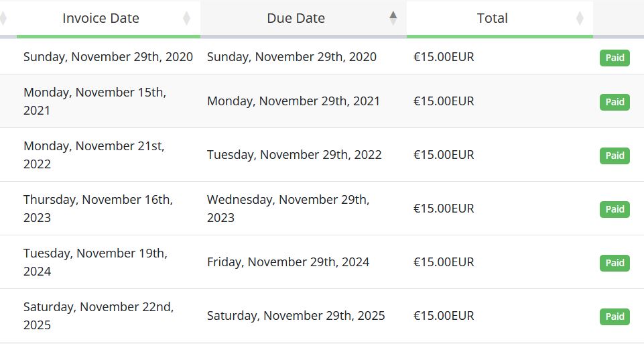Image resolution: width=644 pixels, height=344 pixels.
Task: Open the invoice dated Saturday, November 22nd, 2025
Action: 322,316
